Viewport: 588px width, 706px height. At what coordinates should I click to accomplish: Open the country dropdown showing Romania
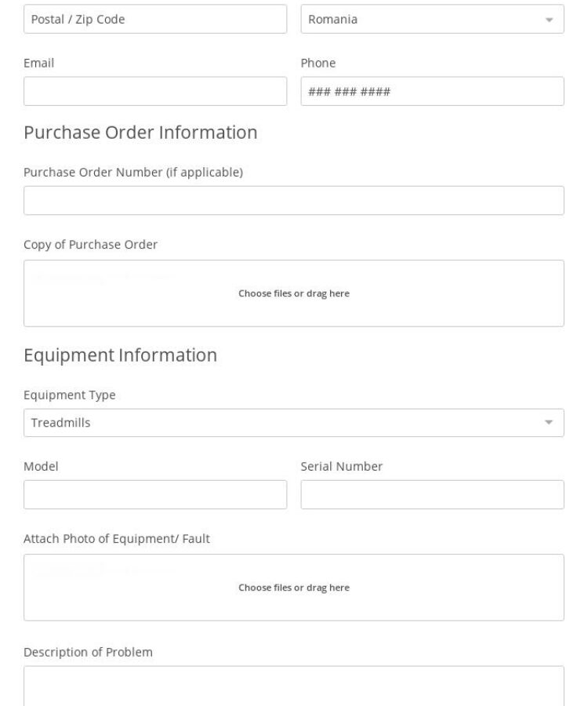[431, 19]
